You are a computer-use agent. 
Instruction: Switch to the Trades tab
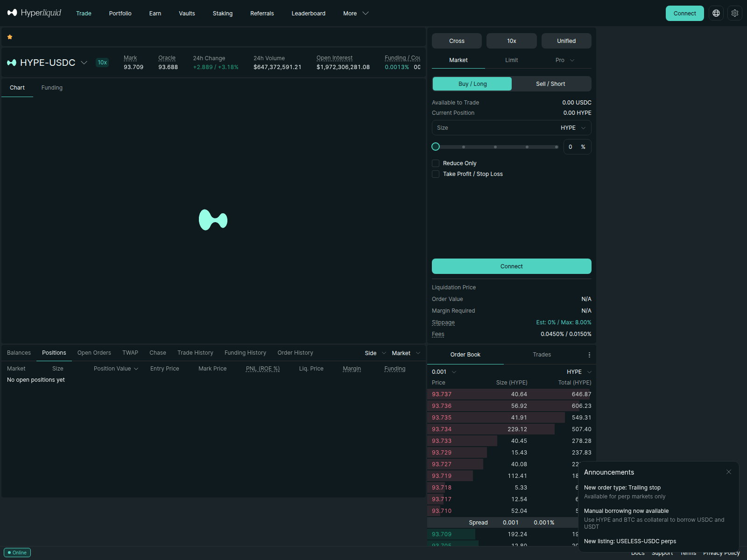click(x=542, y=355)
